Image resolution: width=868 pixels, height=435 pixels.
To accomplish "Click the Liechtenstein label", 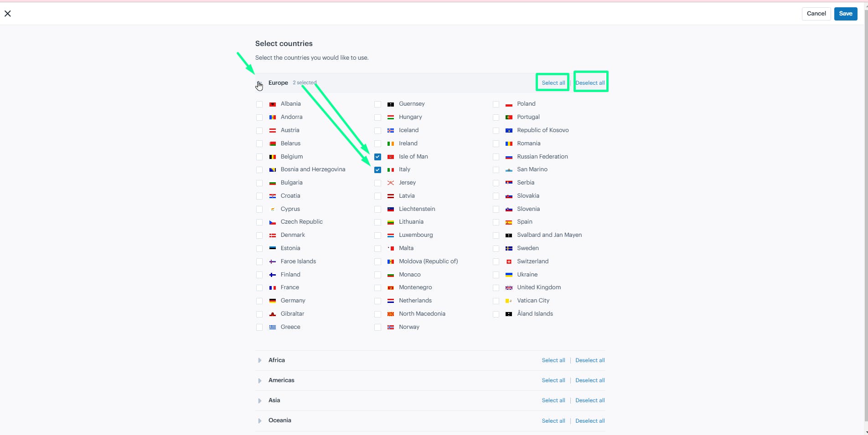I will (x=417, y=209).
